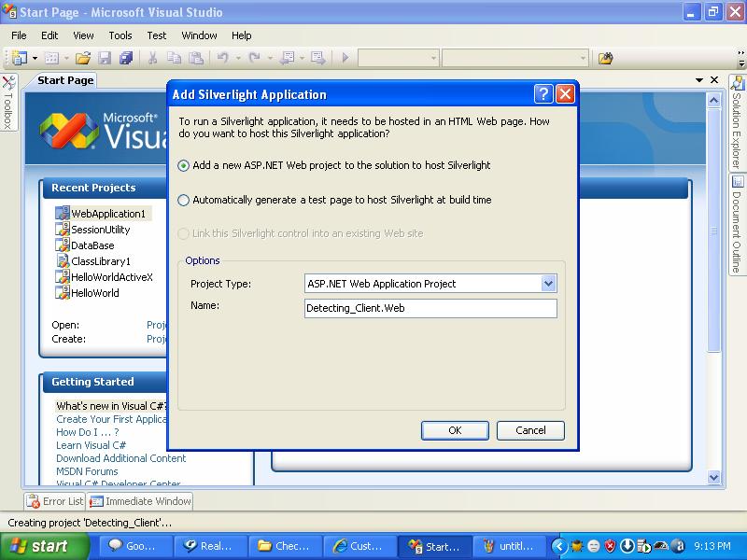Click the Save toolbar icon

tap(105, 58)
